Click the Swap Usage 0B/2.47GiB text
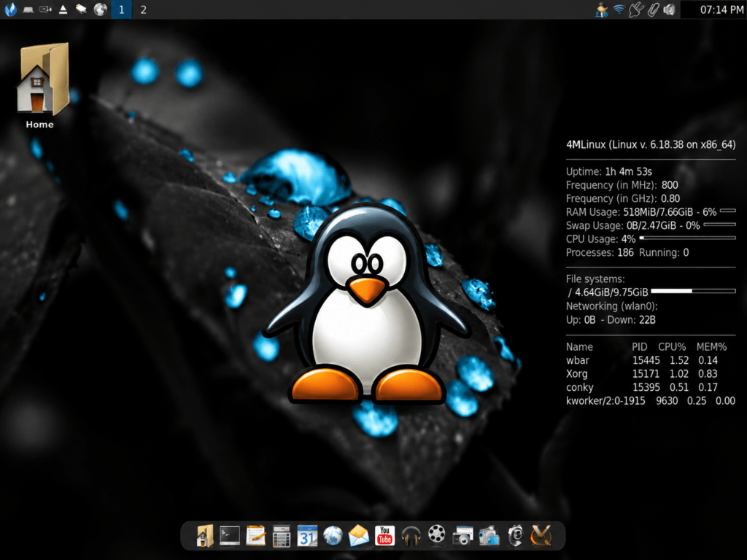Viewport: 747px width, 560px height. coord(632,225)
